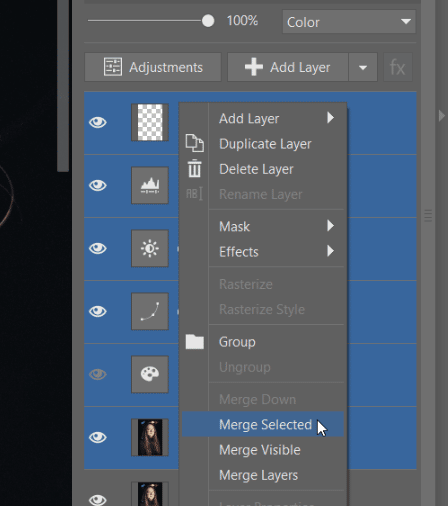Expand the arrow next to Mask
448x506 pixels.
pos(330,226)
